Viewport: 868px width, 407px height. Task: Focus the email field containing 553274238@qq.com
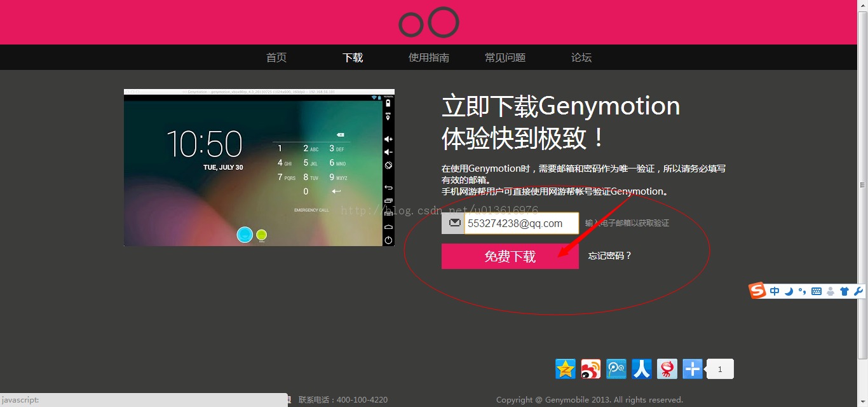click(x=522, y=223)
